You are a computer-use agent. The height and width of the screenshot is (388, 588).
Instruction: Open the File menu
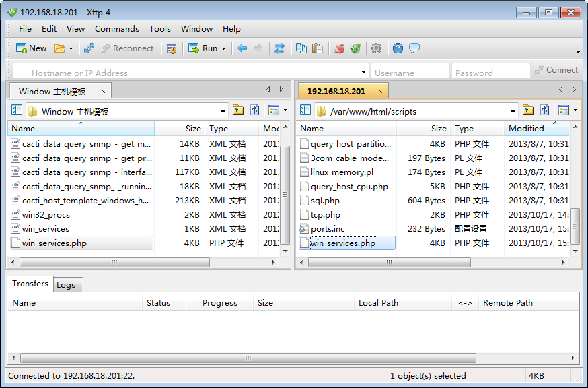tap(25, 29)
